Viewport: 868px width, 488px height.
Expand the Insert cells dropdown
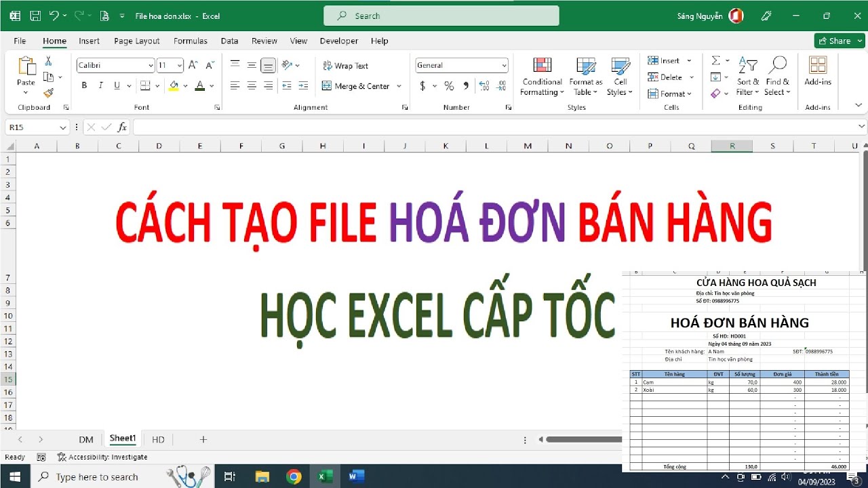click(x=689, y=60)
